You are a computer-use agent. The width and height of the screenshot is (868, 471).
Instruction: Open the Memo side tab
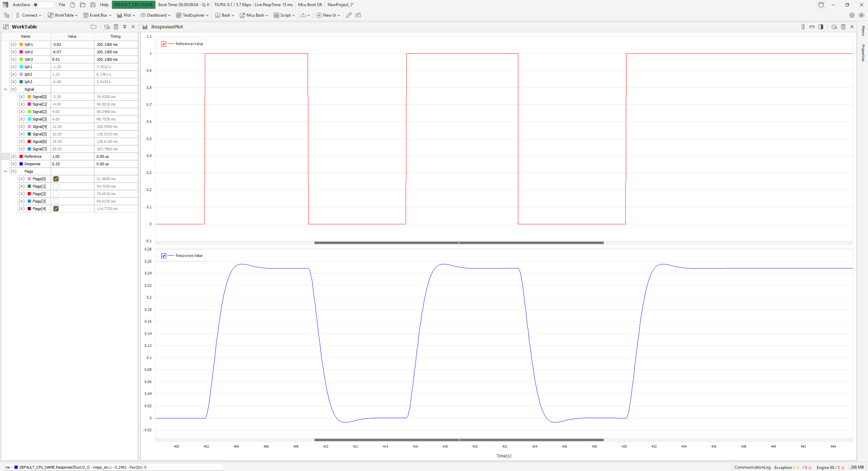(863, 31)
